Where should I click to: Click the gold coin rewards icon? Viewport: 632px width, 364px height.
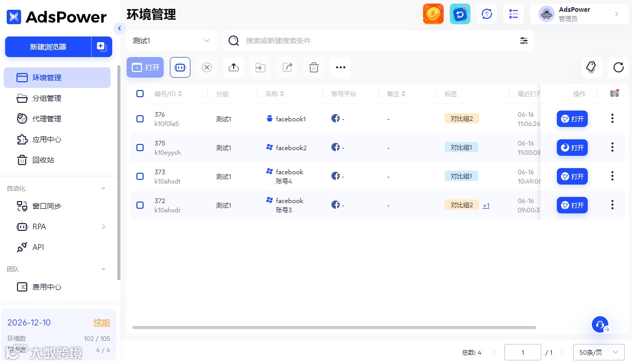433,14
